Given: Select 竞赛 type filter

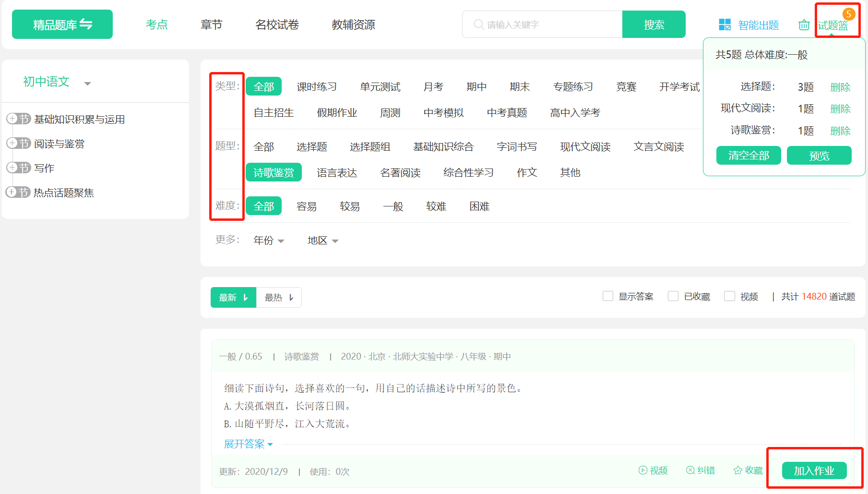Looking at the screenshot, I should pos(626,87).
